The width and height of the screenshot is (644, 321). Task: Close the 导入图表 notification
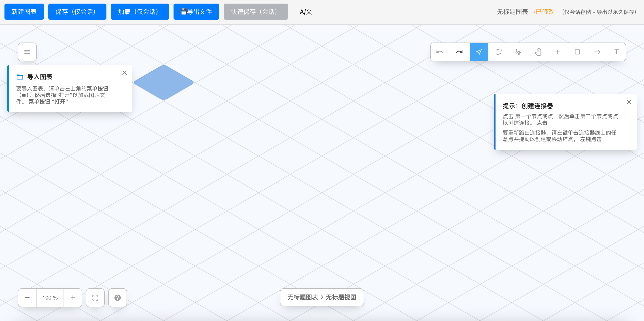point(125,73)
